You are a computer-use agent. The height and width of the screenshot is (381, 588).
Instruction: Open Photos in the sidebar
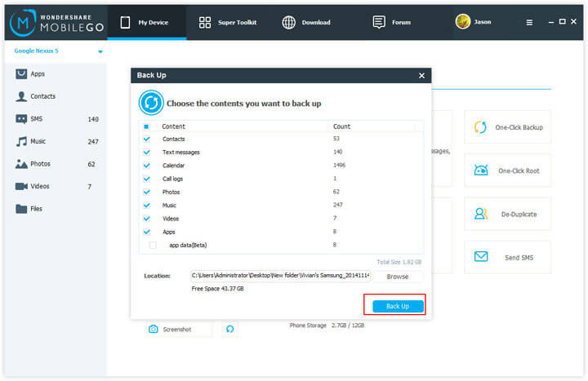[56, 164]
